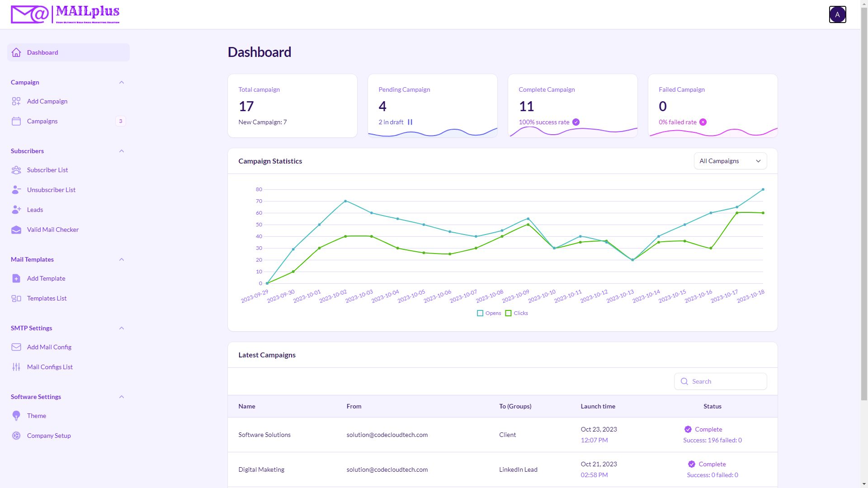
Task: Click the Mail Configs List sliders icon
Action: pos(16,367)
